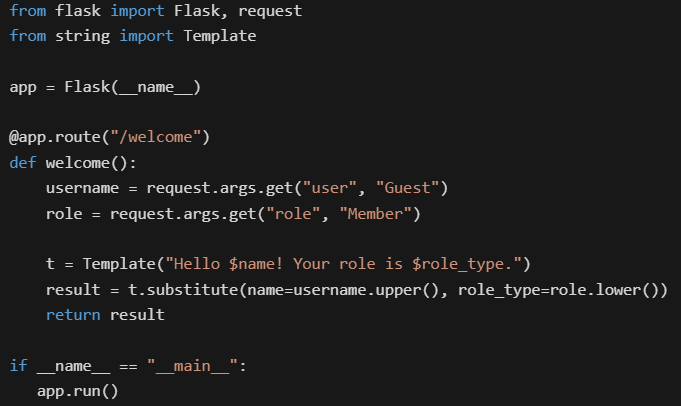The height and width of the screenshot is (406, 681).
Task: Click the welcome function name
Action: point(77,163)
